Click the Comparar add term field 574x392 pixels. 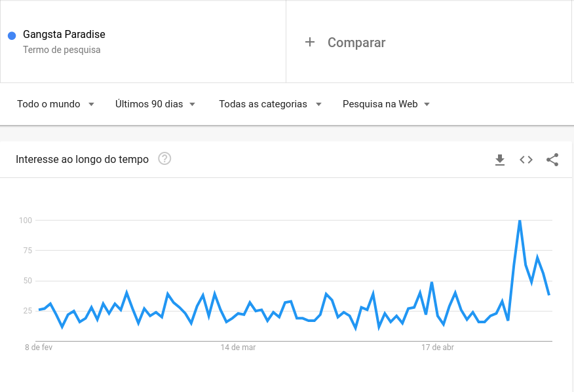pyautogui.click(x=429, y=42)
